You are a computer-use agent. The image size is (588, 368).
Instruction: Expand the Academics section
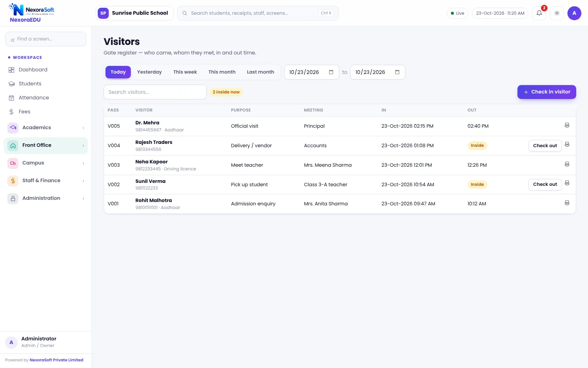(x=46, y=128)
